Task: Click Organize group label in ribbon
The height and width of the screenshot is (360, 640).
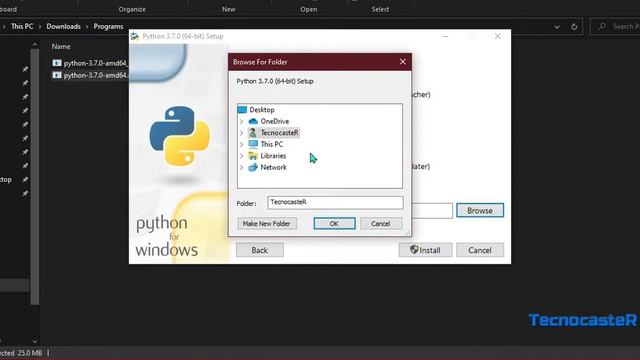Action: click(x=132, y=9)
